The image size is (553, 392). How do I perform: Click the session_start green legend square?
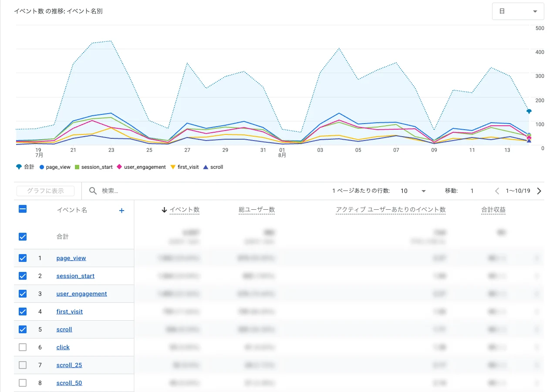77,167
